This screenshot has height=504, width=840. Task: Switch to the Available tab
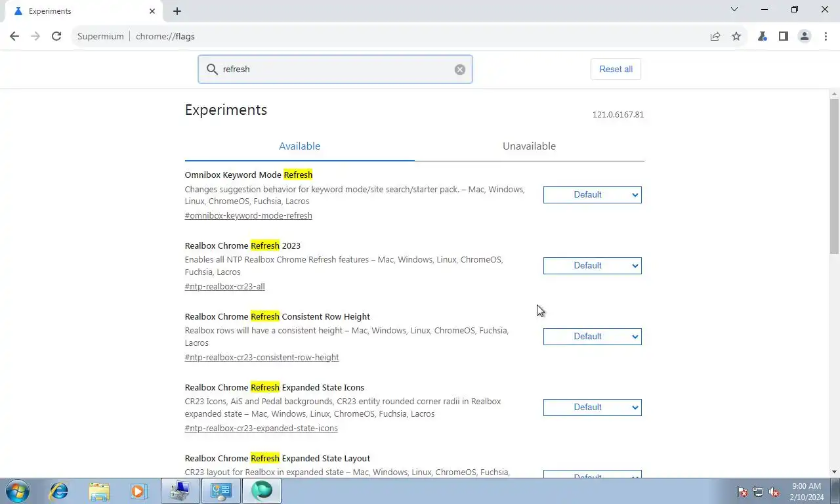point(299,146)
